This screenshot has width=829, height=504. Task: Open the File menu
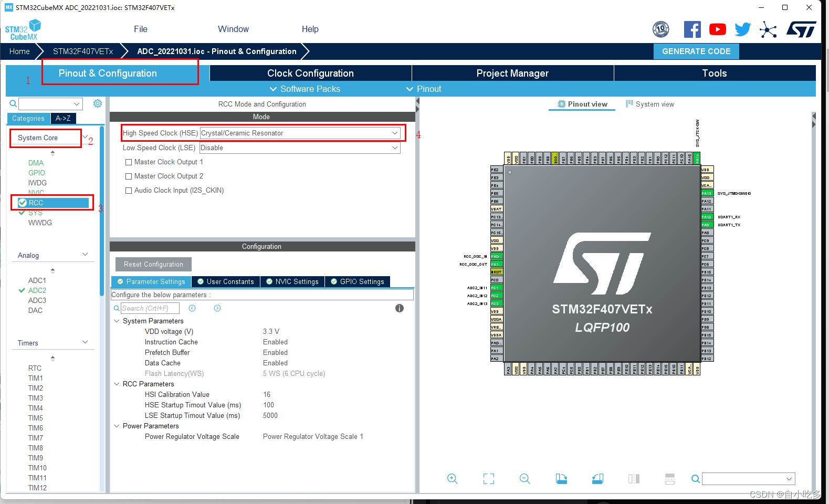(x=141, y=29)
